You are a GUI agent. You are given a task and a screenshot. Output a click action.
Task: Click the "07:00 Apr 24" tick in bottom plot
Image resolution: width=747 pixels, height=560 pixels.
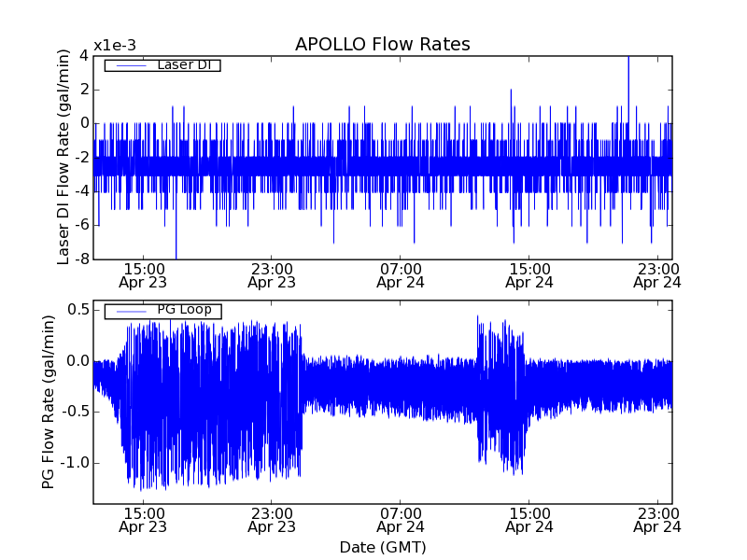401,519
